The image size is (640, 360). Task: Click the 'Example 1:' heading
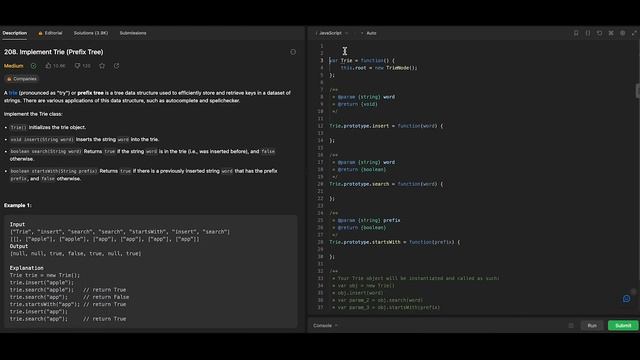pyautogui.click(x=18, y=205)
